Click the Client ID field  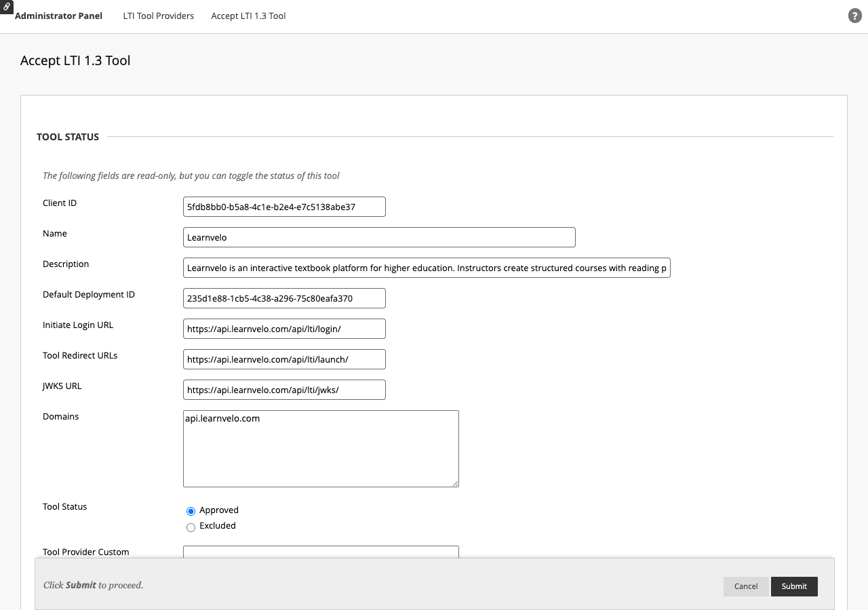283,207
